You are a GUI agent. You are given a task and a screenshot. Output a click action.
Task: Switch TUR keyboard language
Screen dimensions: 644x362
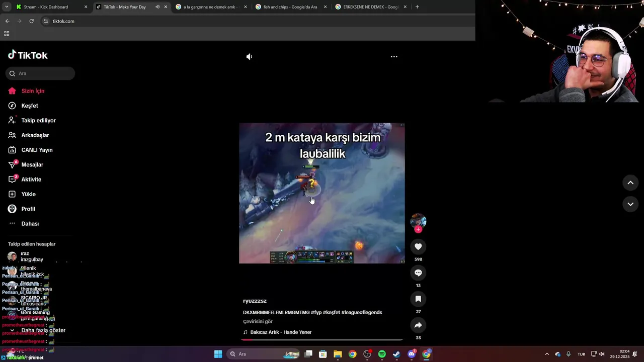(581, 354)
